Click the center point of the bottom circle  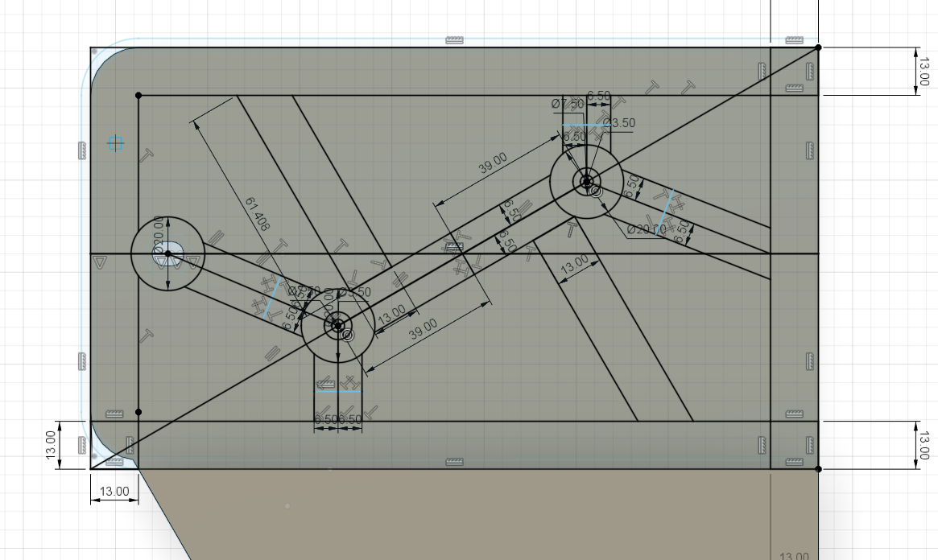pyautogui.click(x=338, y=326)
